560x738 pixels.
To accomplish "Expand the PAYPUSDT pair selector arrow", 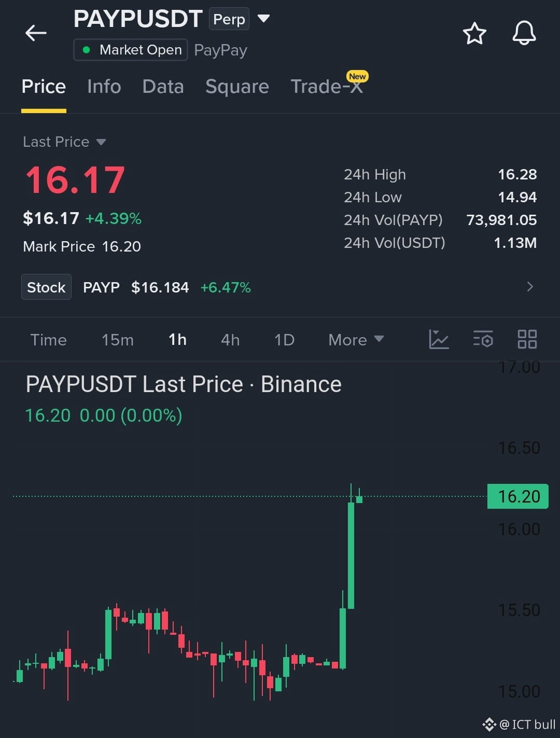I will point(263,19).
